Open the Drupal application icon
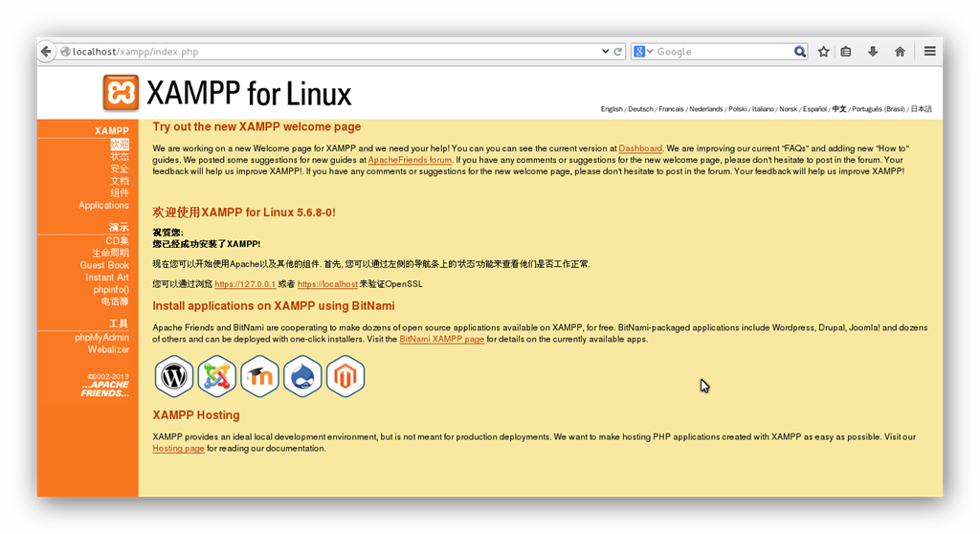 tap(302, 376)
